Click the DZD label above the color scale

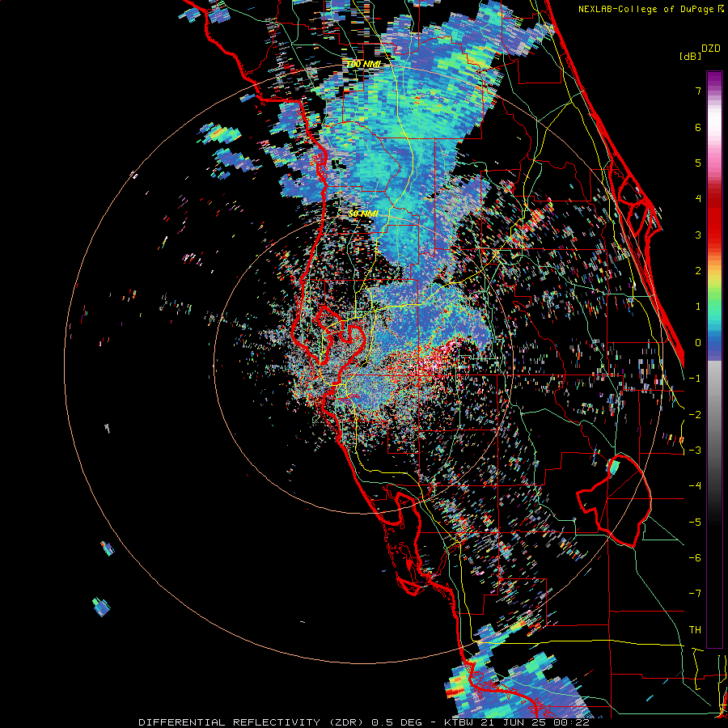pos(711,49)
